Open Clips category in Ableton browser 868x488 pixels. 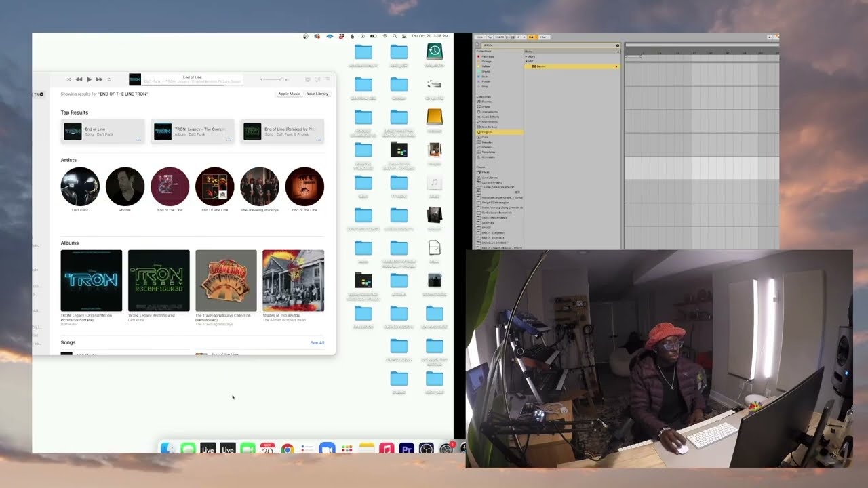(x=484, y=137)
